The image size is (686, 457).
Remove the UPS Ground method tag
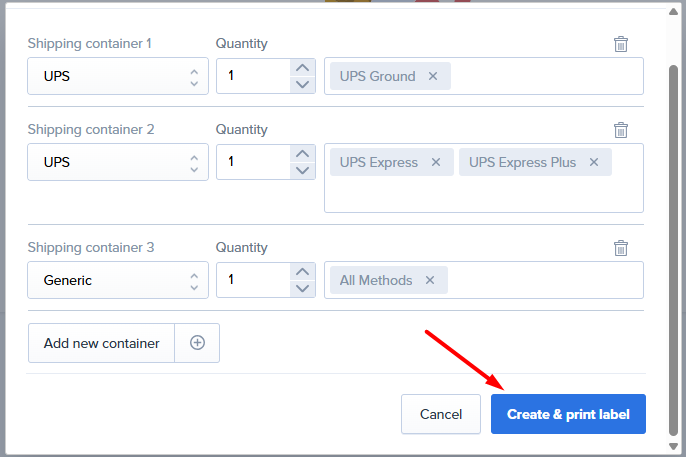click(433, 76)
